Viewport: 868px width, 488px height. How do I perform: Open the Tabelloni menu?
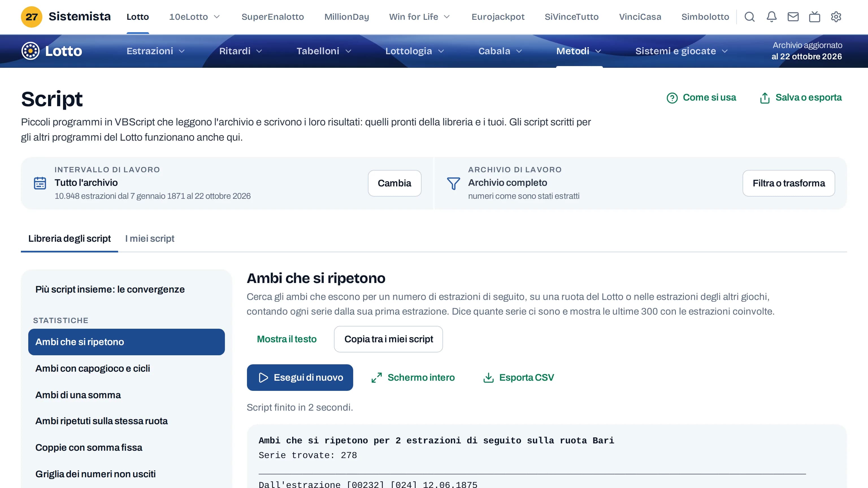324,51
